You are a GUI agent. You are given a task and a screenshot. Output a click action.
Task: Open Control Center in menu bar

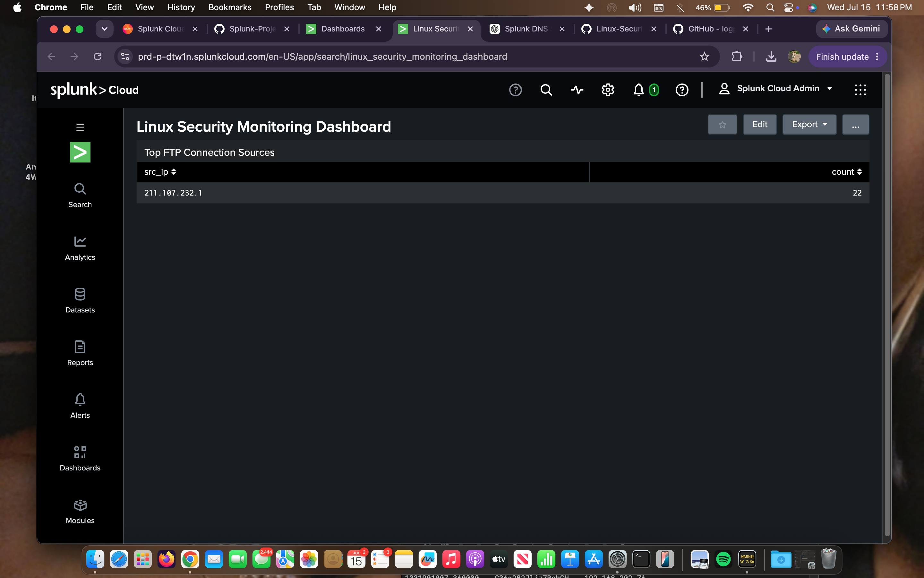pyautogui.click(x=788, y=7)
